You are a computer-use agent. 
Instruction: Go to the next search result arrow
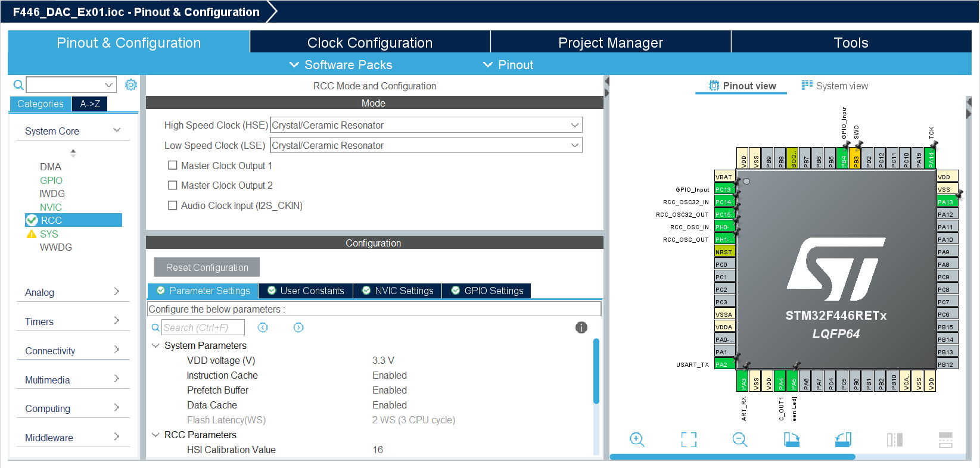(x=298, y=327)
